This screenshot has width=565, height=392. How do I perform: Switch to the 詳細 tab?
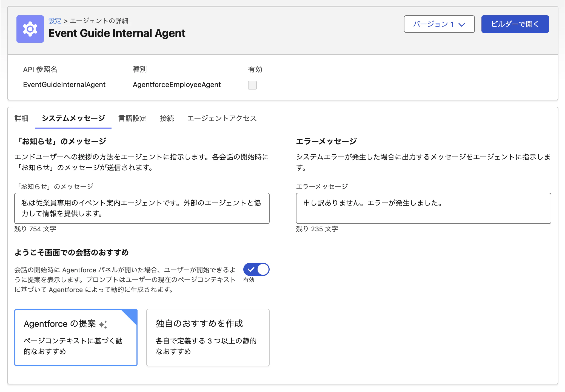(21, 118)
